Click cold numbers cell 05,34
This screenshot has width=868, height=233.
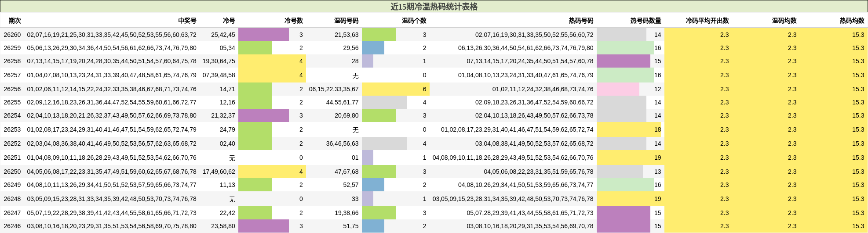coord(227,48)
